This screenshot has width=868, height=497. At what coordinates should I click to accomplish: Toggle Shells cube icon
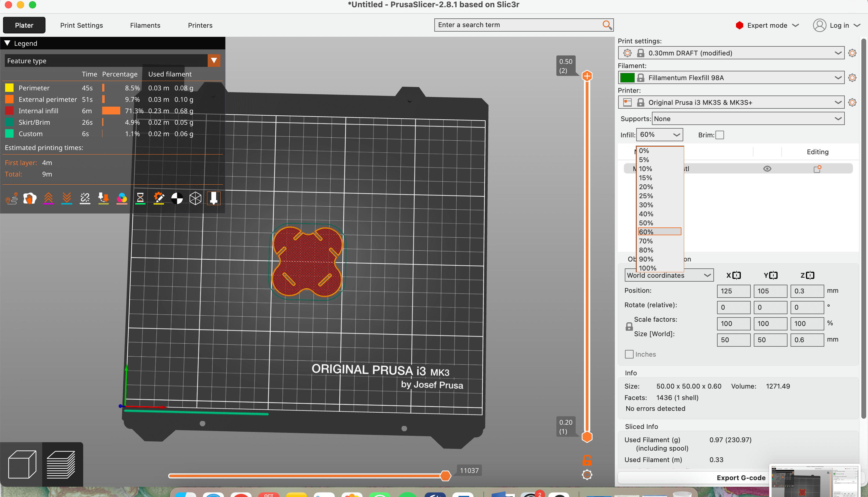[x=195, y=198]
